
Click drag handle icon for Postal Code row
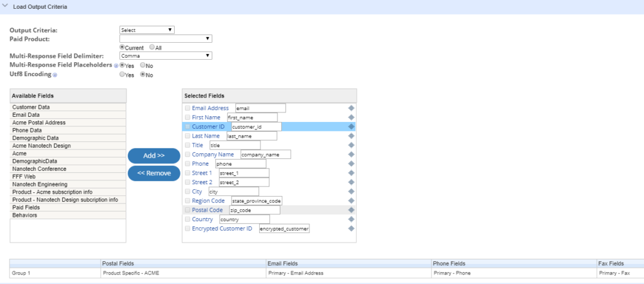pyautogui.click(x=352, y=210)
